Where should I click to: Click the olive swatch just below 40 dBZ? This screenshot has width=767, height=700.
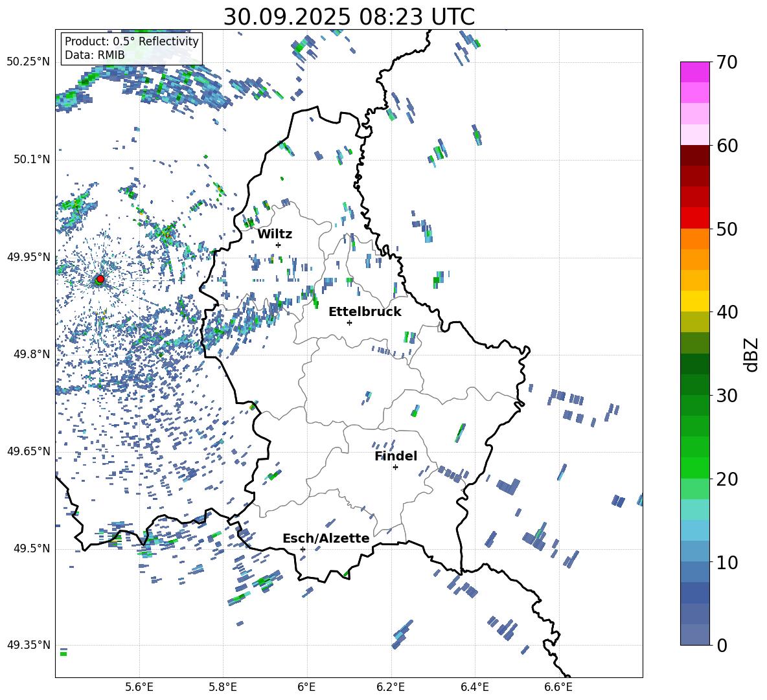click(694, 322)
